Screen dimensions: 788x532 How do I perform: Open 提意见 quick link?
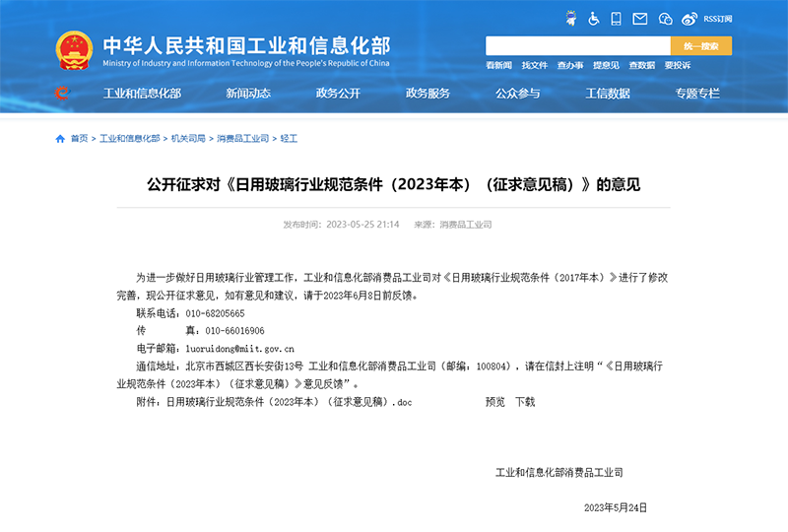606,65
